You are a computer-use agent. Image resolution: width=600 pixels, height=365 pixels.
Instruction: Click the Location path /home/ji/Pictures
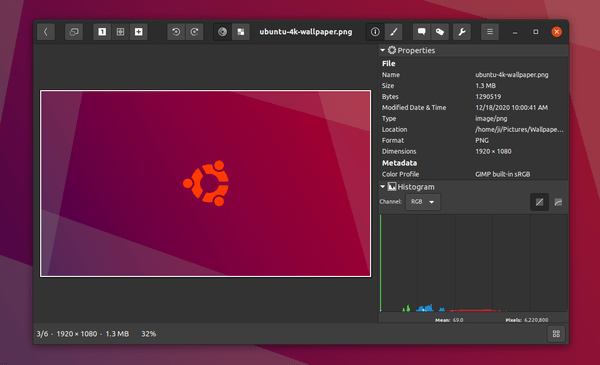(519, 129)
